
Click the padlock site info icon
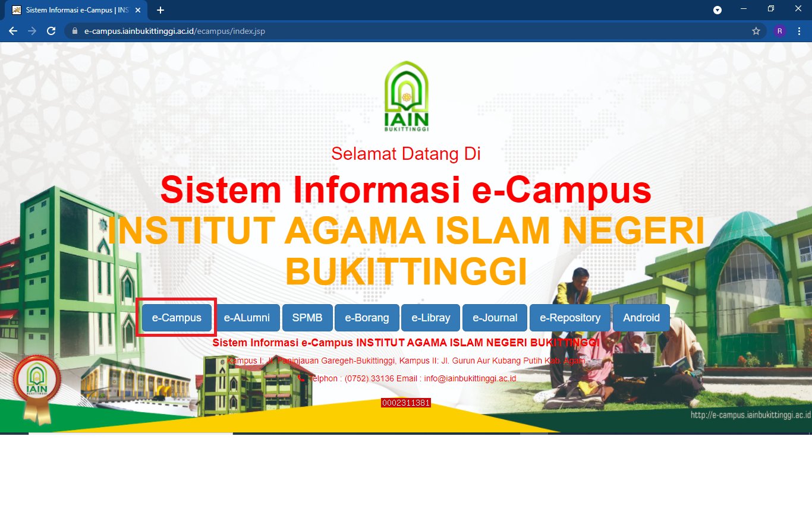pyautogui.click(x=75, y=31)
